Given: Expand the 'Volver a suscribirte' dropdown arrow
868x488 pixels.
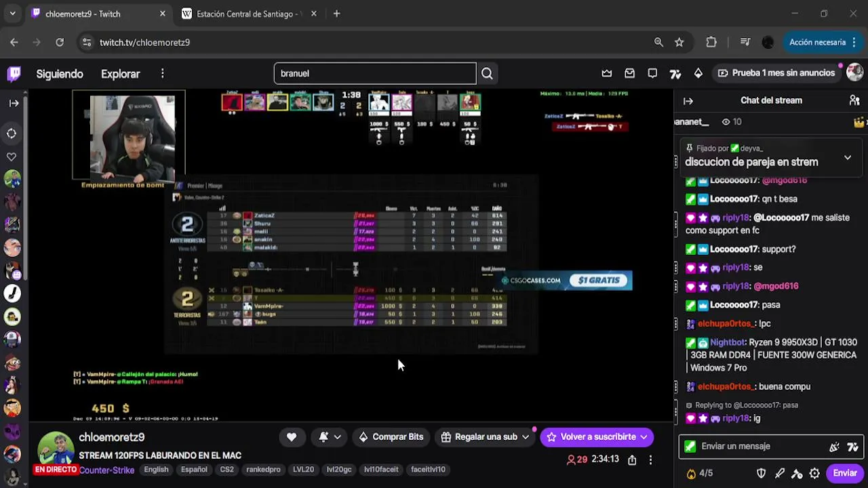Looking at the screenshot, I should tap(644, 437).
